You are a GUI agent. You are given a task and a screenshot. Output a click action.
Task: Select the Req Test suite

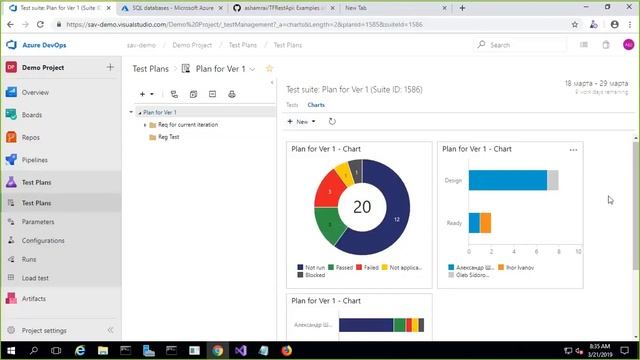coord(168,137)
